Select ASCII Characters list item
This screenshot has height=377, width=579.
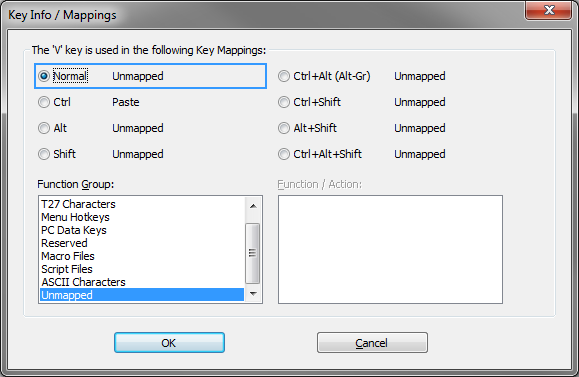coord(142,282)
